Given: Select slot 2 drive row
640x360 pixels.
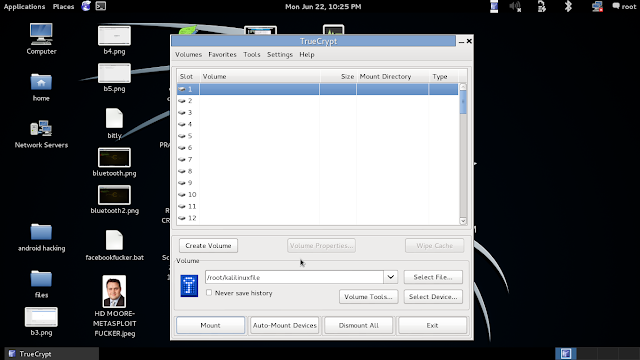Looking at the screenshot, I should click(x=318, y=100).
